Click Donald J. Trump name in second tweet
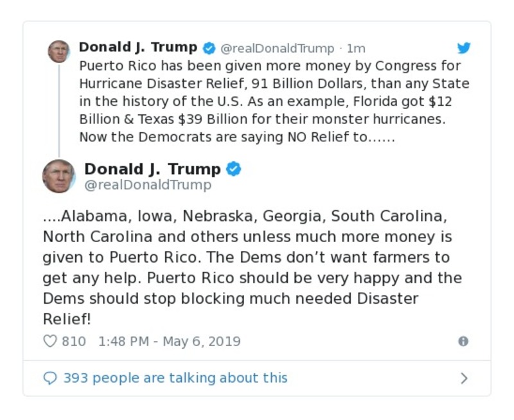 pyautogui.click(x=152, y=169)
